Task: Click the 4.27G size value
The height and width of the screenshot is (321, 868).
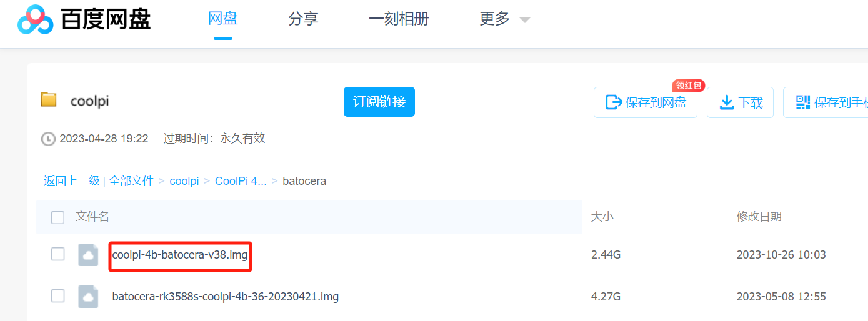Action: (606, 297)
